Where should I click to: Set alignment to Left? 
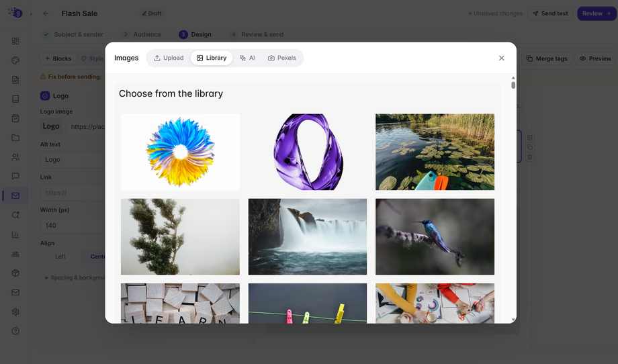coord(60,257)
